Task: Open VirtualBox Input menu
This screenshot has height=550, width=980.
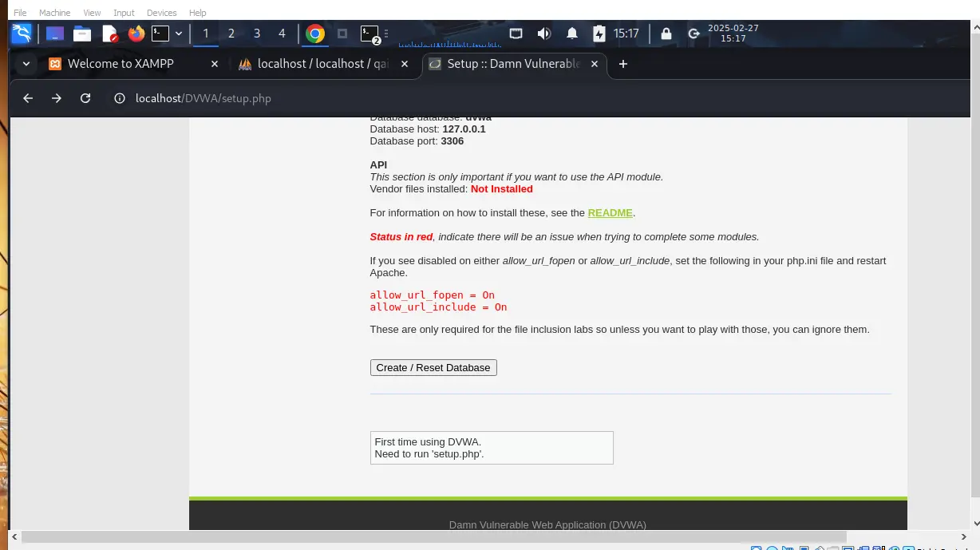Action: coord(124,13)
